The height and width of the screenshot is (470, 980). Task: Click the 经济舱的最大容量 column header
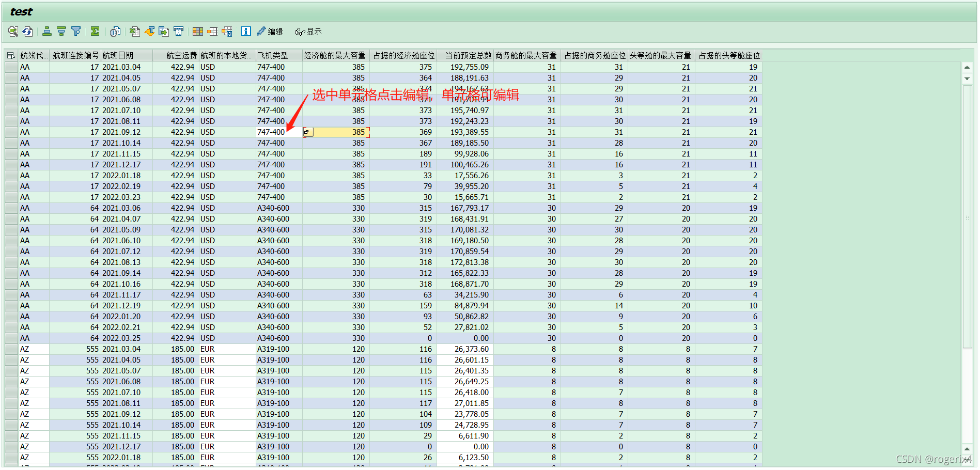pyautogui.click(x=336, y=55)
